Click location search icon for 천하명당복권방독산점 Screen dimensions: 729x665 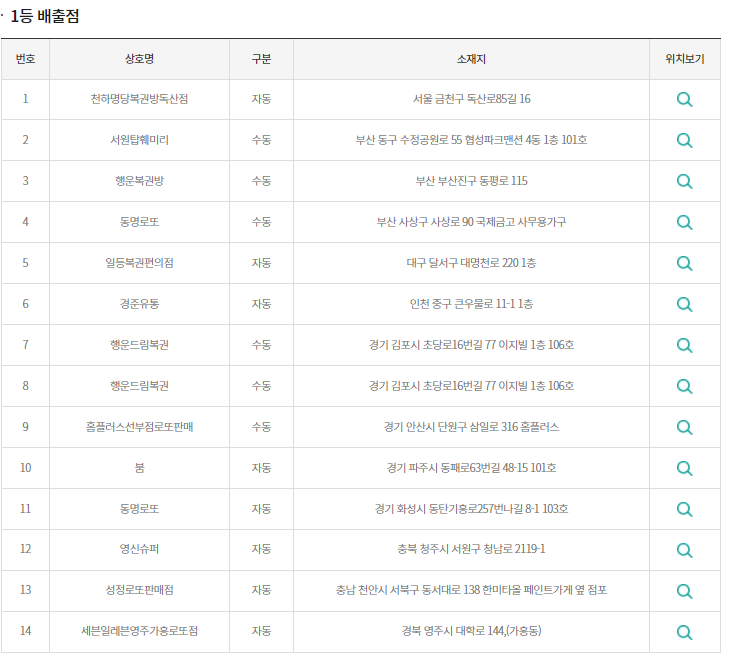pyautogui.click(x=684, y=100)
